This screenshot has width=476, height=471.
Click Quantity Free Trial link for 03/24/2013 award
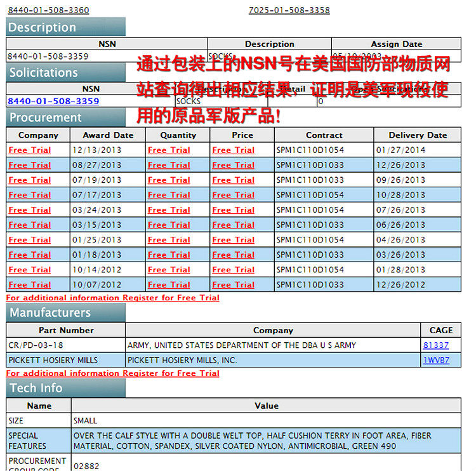coord(169,210)
